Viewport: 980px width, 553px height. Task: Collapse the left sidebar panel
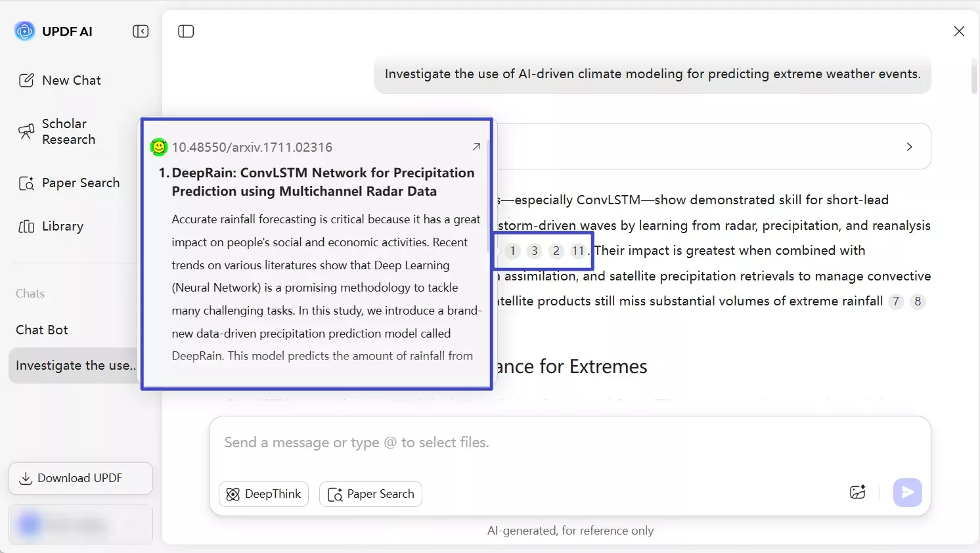click(x=141, y=31)
